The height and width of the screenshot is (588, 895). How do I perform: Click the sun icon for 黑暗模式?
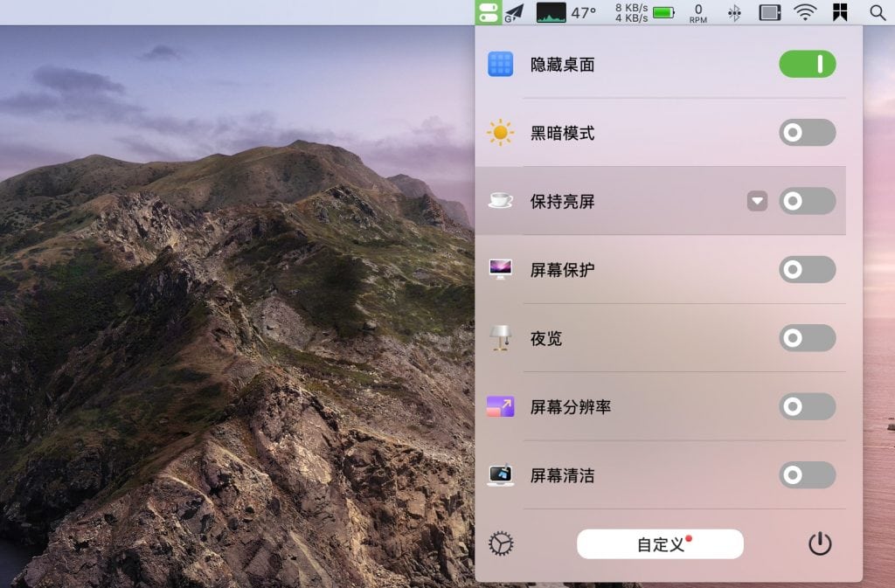[501, 133]
